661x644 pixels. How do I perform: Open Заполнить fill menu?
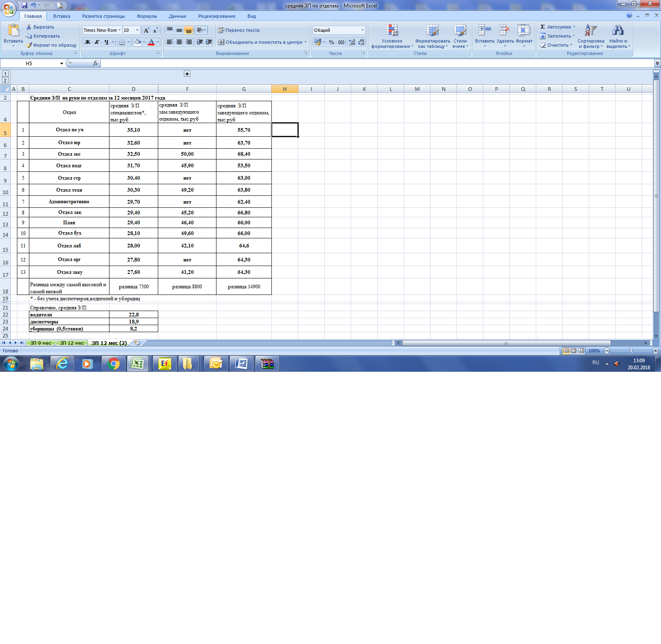557,36
